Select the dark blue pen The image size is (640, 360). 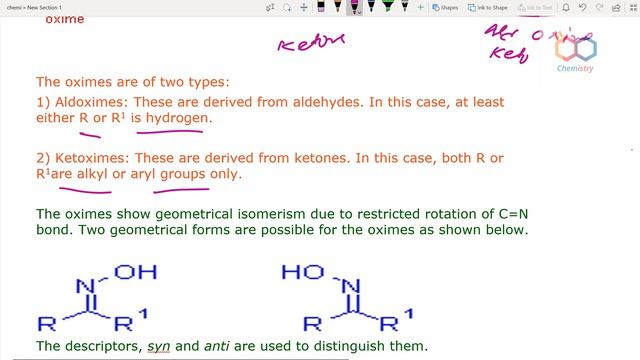(371, 7)
